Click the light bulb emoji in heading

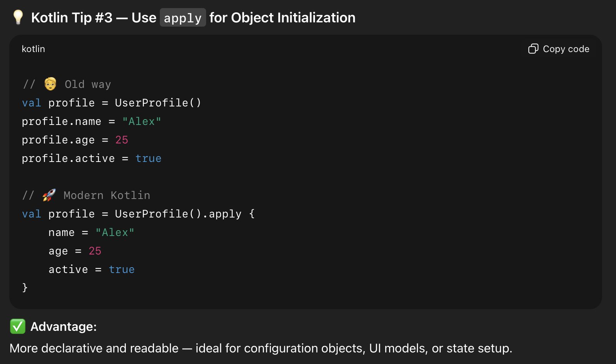(18, 17)
